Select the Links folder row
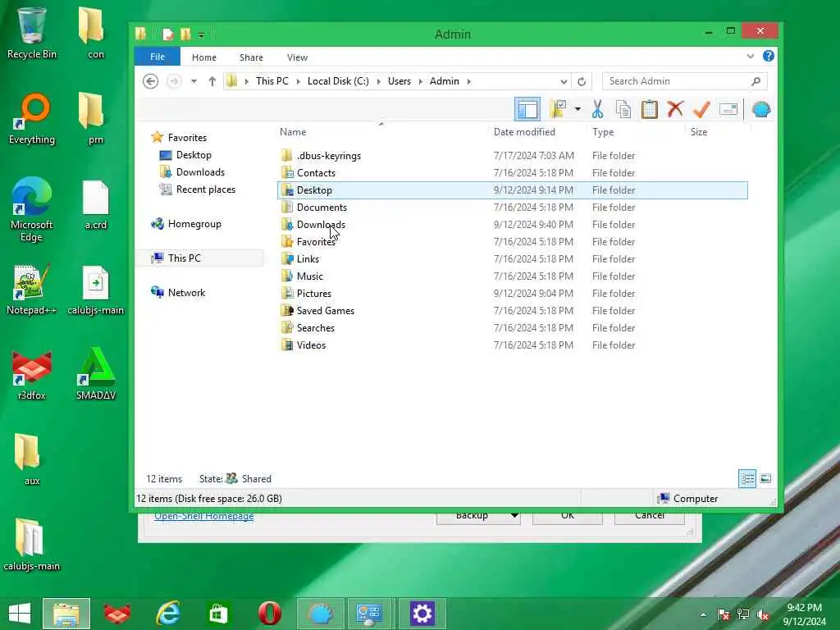This screenshot has width=840, height=630. click(512, 259)
